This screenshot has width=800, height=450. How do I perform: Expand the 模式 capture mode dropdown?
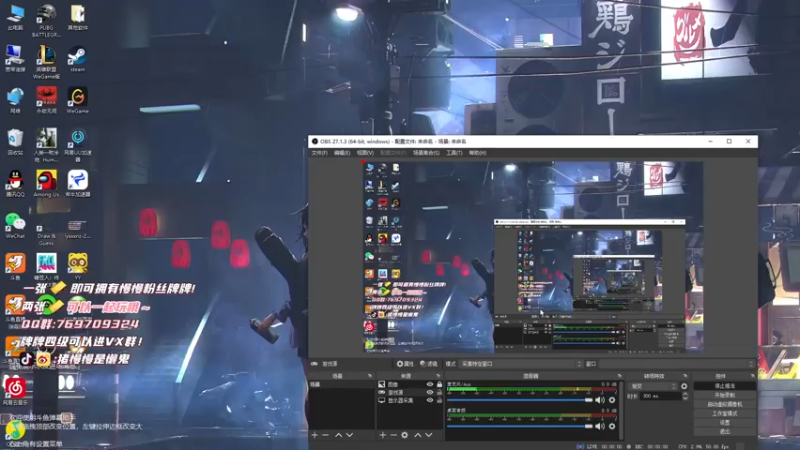point(520,364)
